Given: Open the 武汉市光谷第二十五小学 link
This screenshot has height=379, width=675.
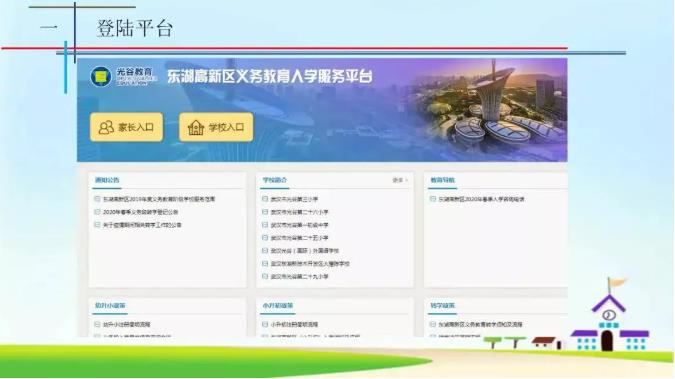Looking at the screenshot, I should [300, 238].
